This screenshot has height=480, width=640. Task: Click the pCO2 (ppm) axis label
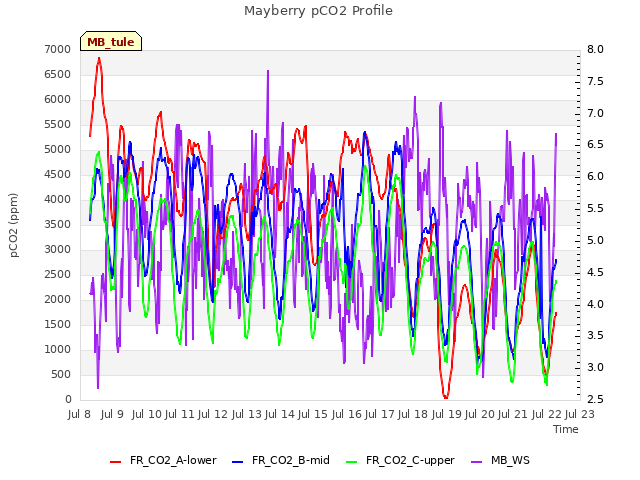coord(14,225)
